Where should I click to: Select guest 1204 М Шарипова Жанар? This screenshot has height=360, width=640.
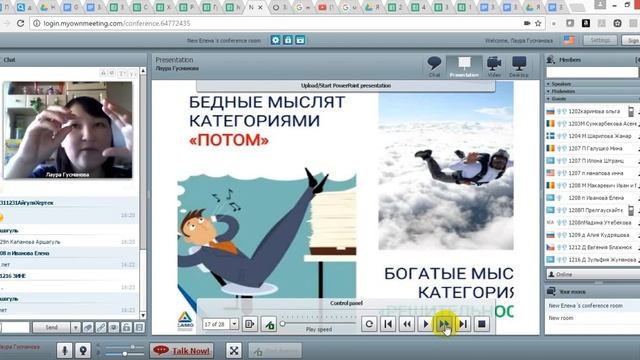coord(593,136)
